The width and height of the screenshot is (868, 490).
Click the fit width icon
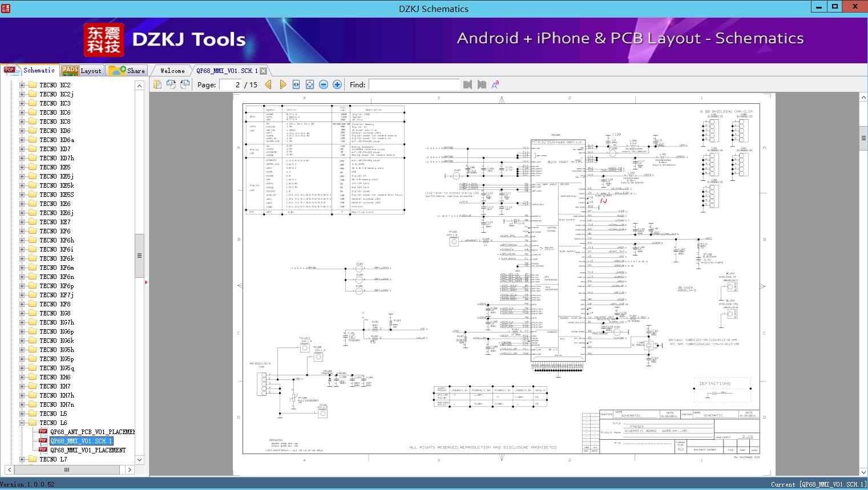point(296,84)
